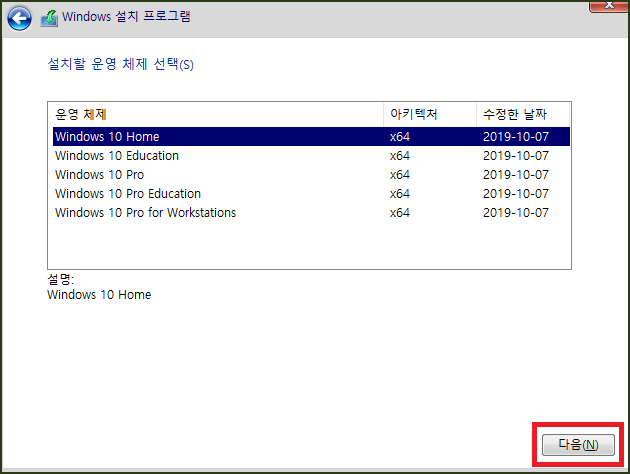Click the 아키텍처 column header

430,114
